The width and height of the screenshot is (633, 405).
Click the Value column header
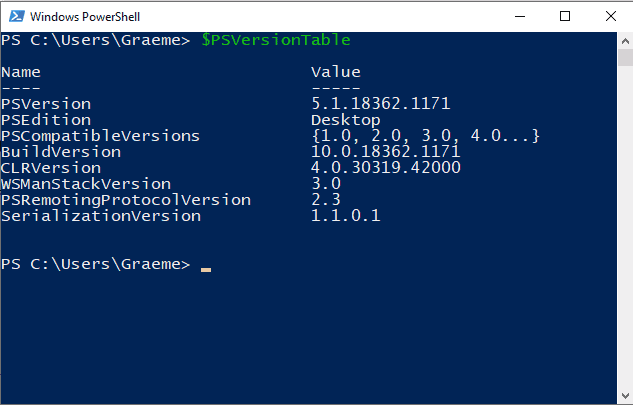tap(336, 72)
